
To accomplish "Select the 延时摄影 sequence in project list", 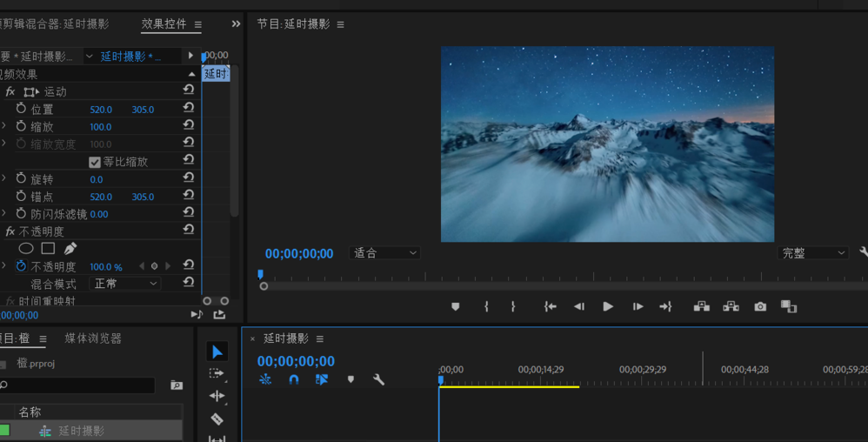I will [x=81, y=431].
